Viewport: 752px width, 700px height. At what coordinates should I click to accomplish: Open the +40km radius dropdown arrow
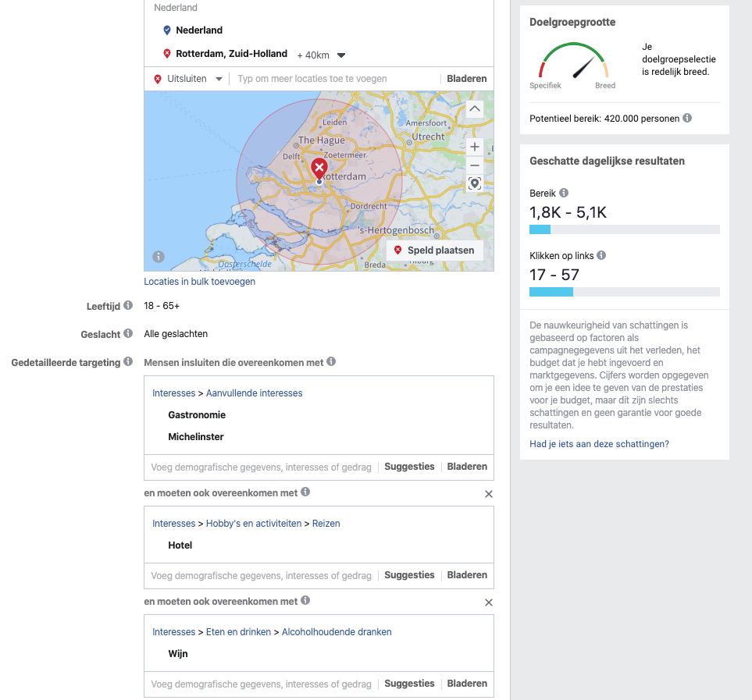(341, 55)
